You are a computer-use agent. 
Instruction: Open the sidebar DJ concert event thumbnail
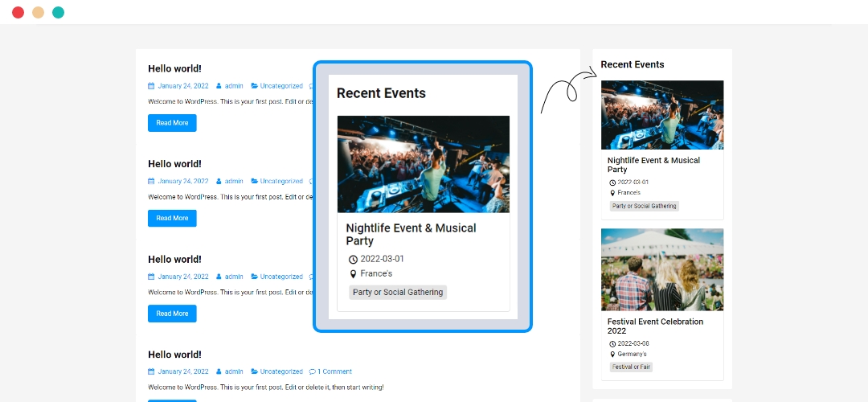(662, 115)
